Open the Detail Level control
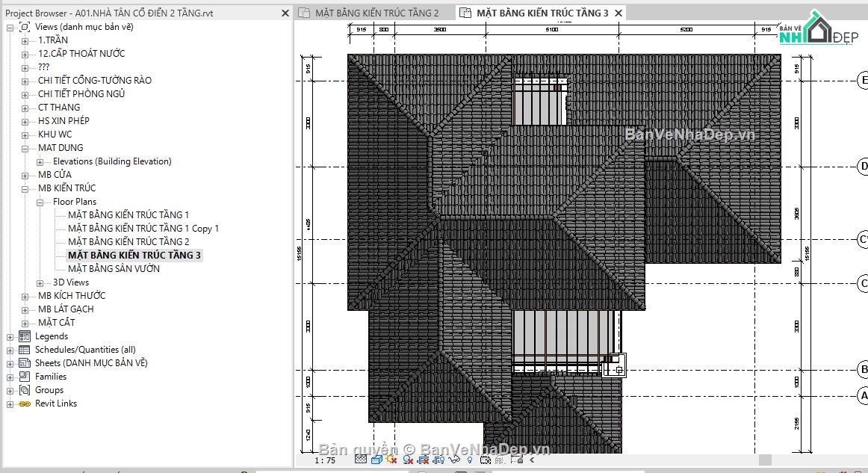This screenshot has height=473, width=868. (x=361, y=461)
